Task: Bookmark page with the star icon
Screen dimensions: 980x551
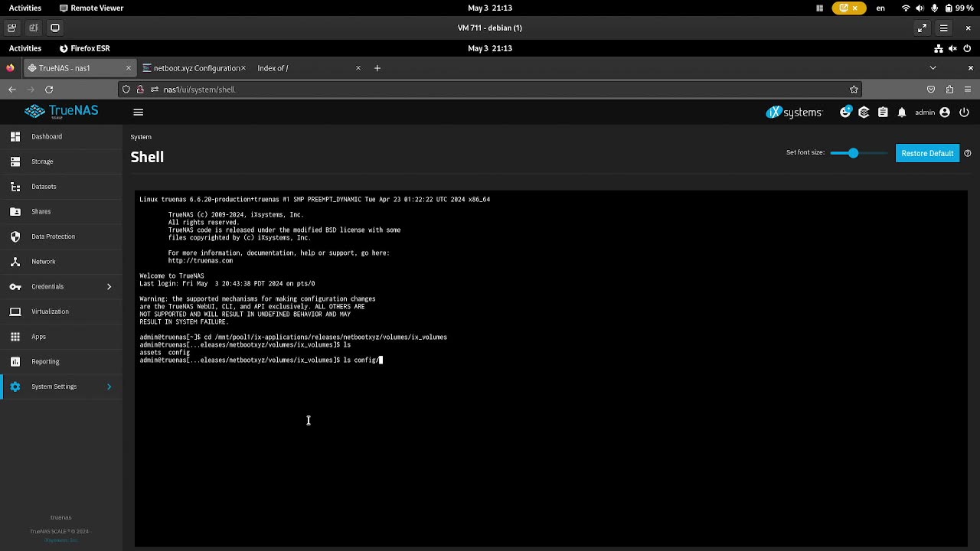Action: click(854, 90)
